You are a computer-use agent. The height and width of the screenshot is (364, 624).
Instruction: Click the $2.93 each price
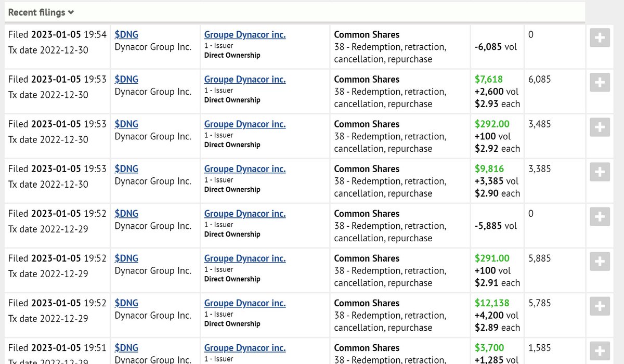pyautogui.click(x=497, y=104)
